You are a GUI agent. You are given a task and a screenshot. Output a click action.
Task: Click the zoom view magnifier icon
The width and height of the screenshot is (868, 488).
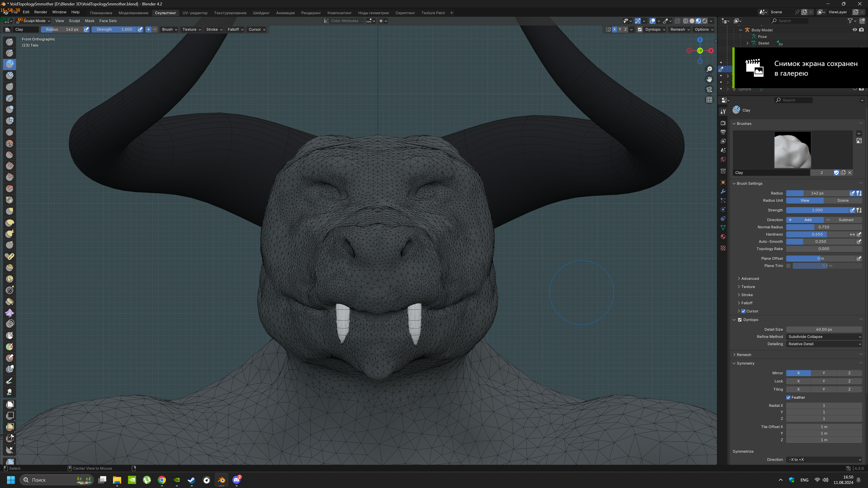pyautogui.click(x=709, y=69)
